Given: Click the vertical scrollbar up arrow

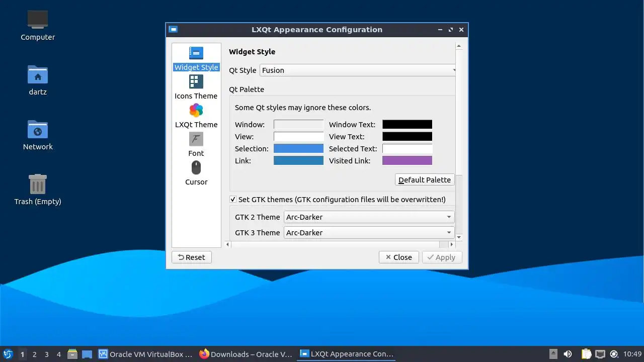Looking at the screenshot, I should coord(459,46).
